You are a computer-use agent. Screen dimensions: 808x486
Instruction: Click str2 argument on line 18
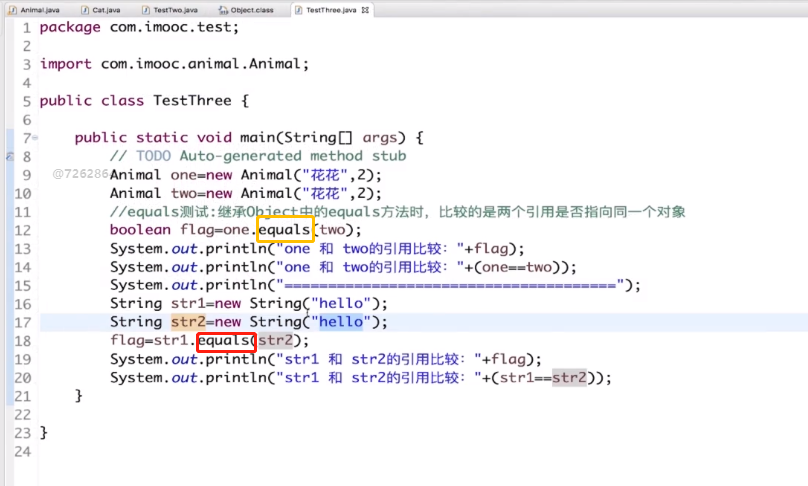(x=275, y=340)
